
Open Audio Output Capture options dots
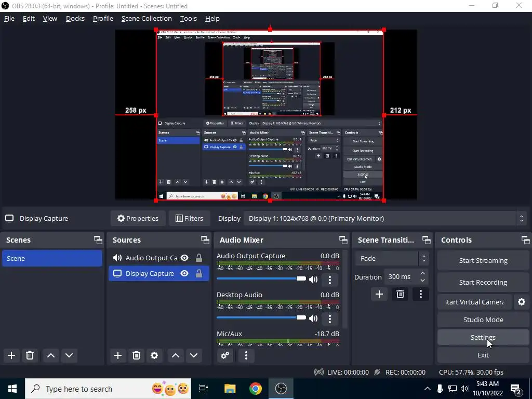coord(330,280)
